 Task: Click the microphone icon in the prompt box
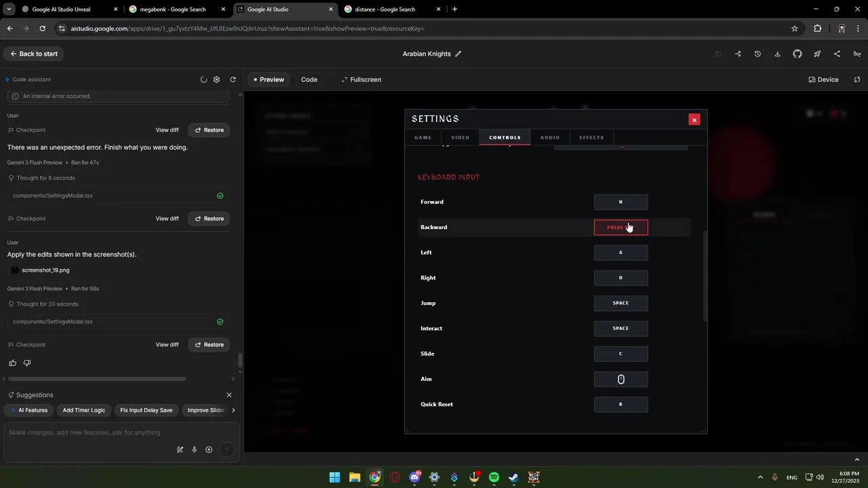pyautogui.click(x=194, y=449)
